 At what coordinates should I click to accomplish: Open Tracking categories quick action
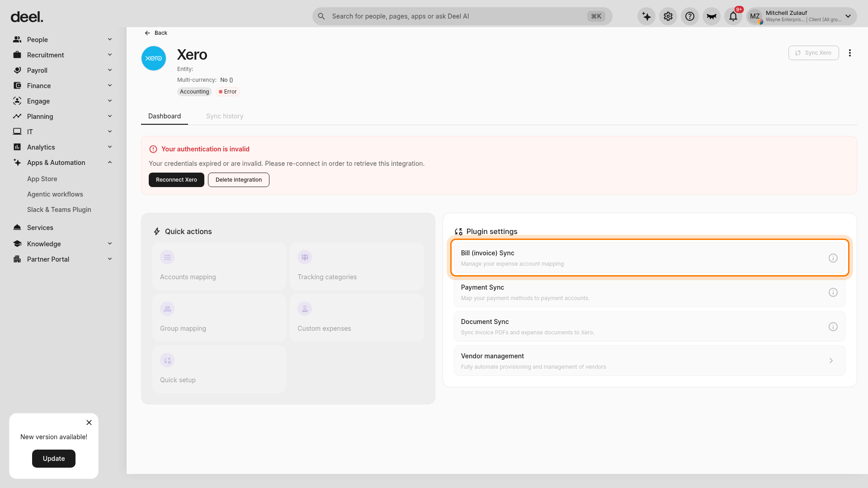coord(357,266)
